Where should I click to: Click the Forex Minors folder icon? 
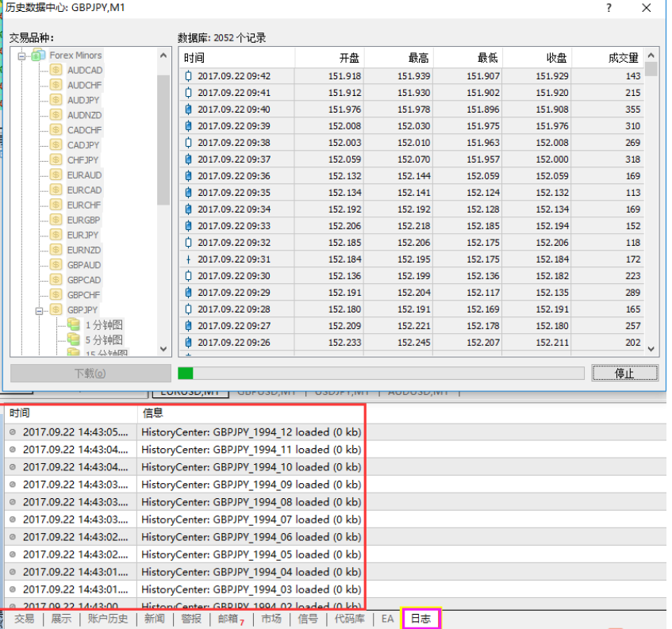click(37, 56)
